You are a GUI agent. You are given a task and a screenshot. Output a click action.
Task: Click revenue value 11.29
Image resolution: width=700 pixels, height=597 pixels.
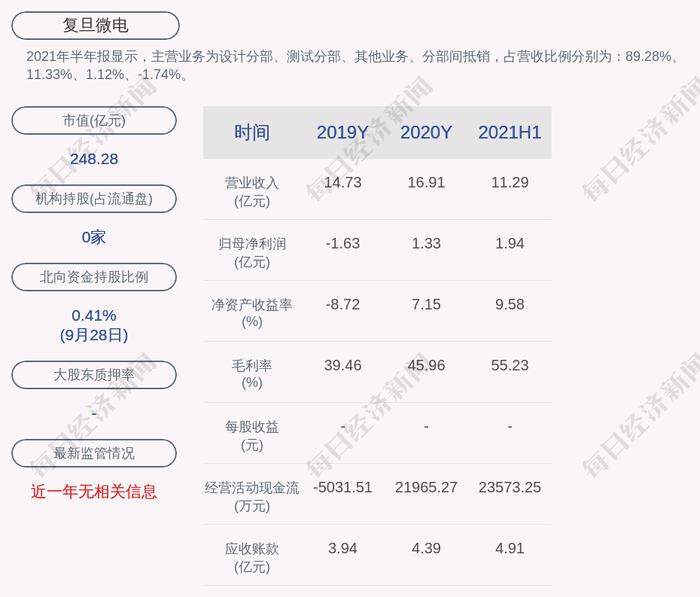tap(510, 183)
